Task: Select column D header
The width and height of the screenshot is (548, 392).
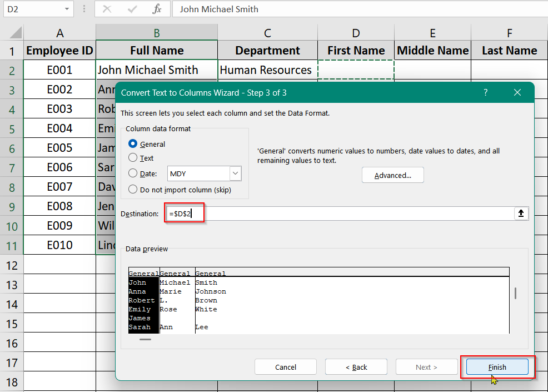Action: [x=356, y=33]
